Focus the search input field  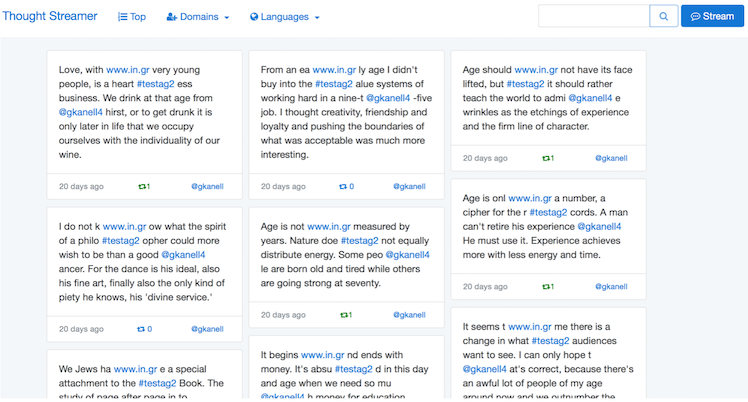pos(594,16)
